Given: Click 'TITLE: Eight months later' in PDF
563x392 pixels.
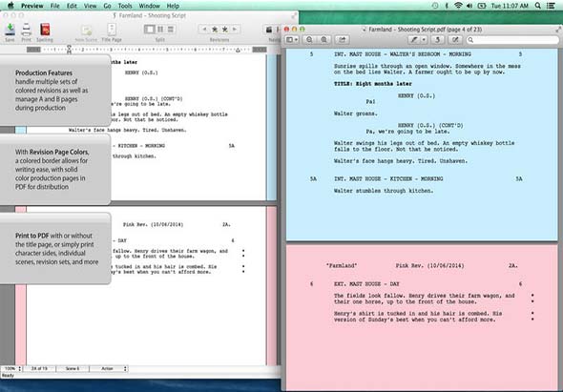Looking at the screenshot, I should pyautogui.click(x=373, y=84).
